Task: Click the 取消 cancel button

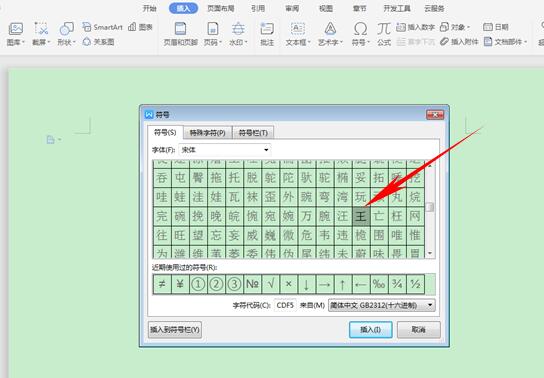Action: (x=418, y=329)
